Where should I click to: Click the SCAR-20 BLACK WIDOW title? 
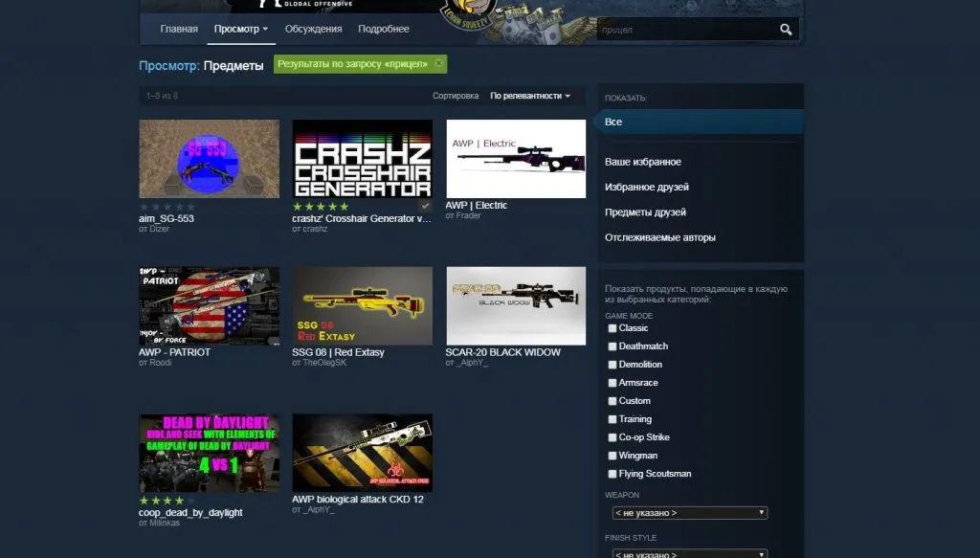[502, 352]
